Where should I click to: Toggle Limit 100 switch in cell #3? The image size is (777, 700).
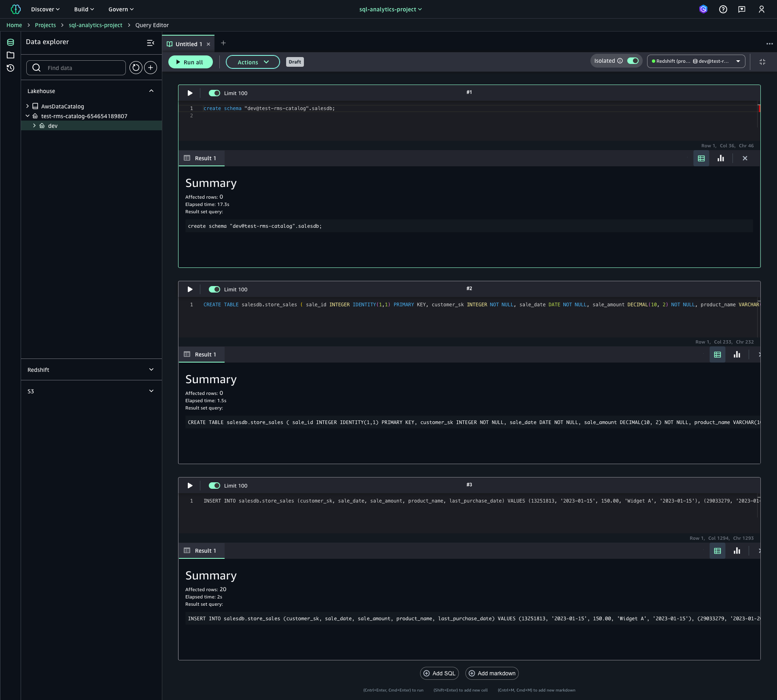214,486
